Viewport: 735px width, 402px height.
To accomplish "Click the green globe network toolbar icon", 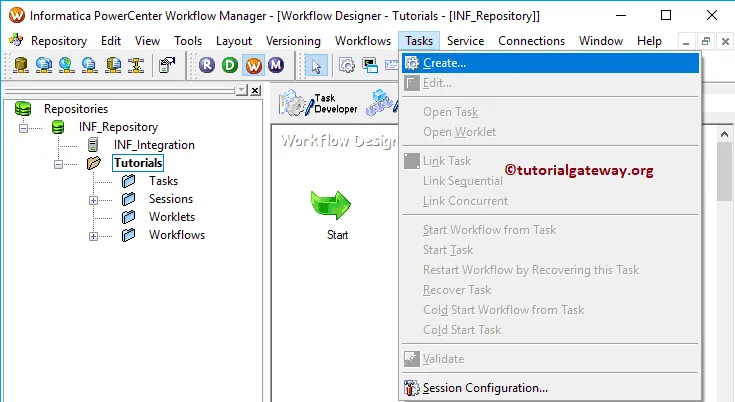I will point(67,65).
